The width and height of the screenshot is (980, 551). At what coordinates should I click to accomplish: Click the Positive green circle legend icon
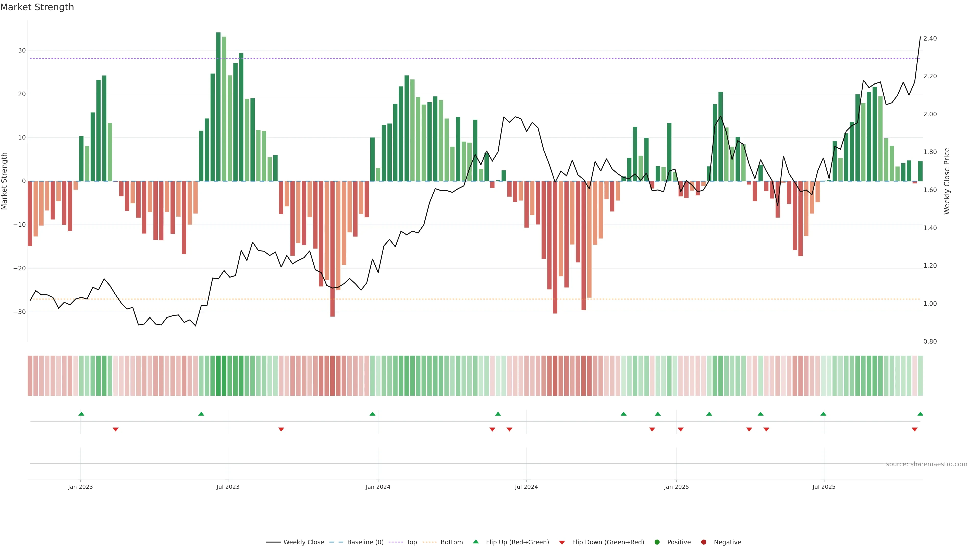pos(657,542)
